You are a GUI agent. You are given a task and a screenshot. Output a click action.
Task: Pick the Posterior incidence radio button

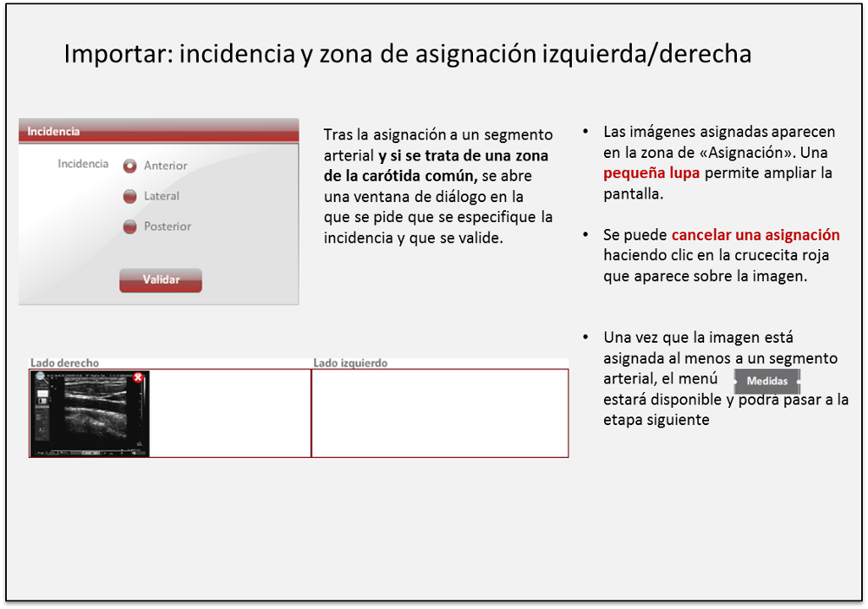pyautogui.click(x=130, y=226)
